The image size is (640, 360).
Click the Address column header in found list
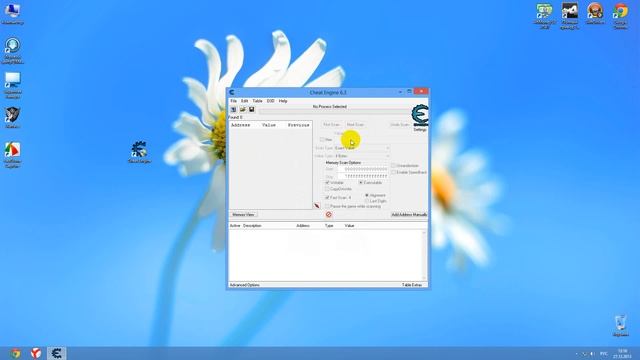coord(240,125)
